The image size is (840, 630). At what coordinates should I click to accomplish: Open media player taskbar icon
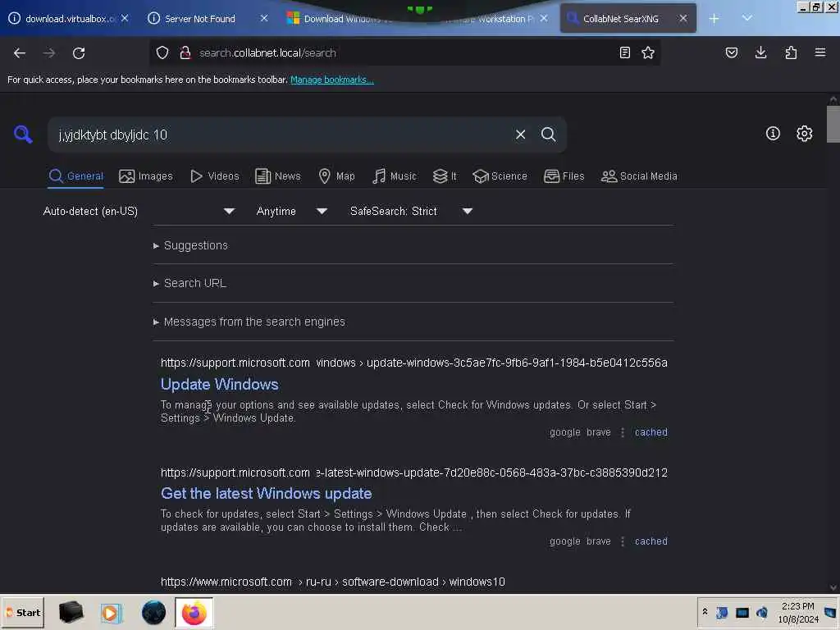pos(112,613)
